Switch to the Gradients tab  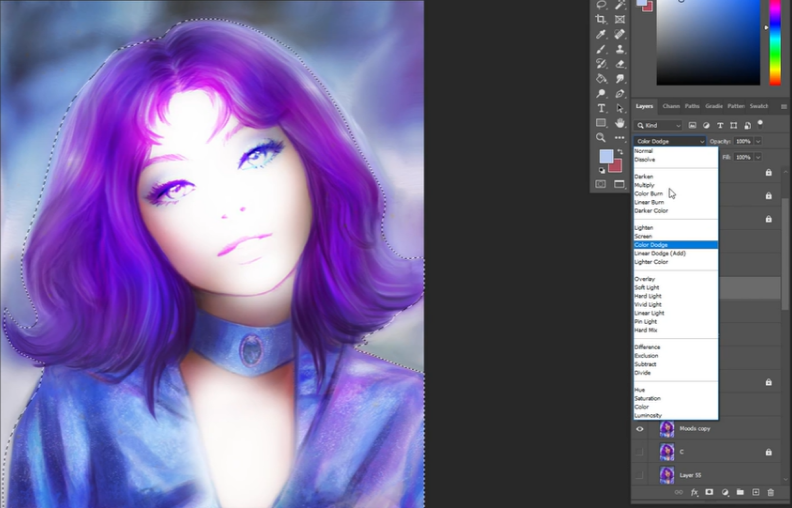coord(714,106)
